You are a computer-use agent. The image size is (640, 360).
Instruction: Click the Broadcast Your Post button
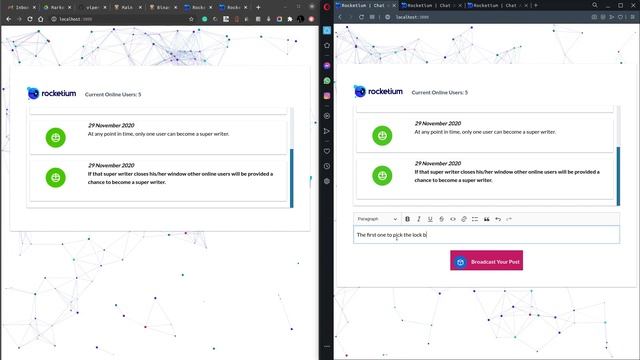tap(487, 260)
